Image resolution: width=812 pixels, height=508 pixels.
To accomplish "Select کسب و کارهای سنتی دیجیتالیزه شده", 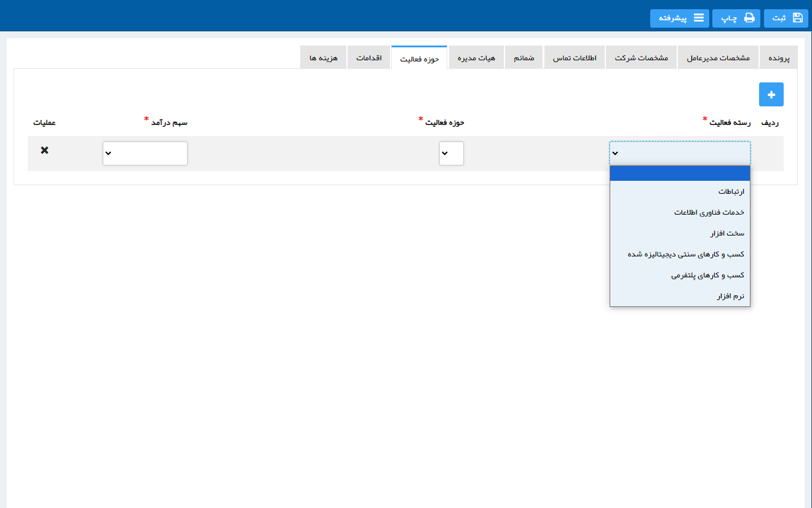I will click(x=680, y=254).
